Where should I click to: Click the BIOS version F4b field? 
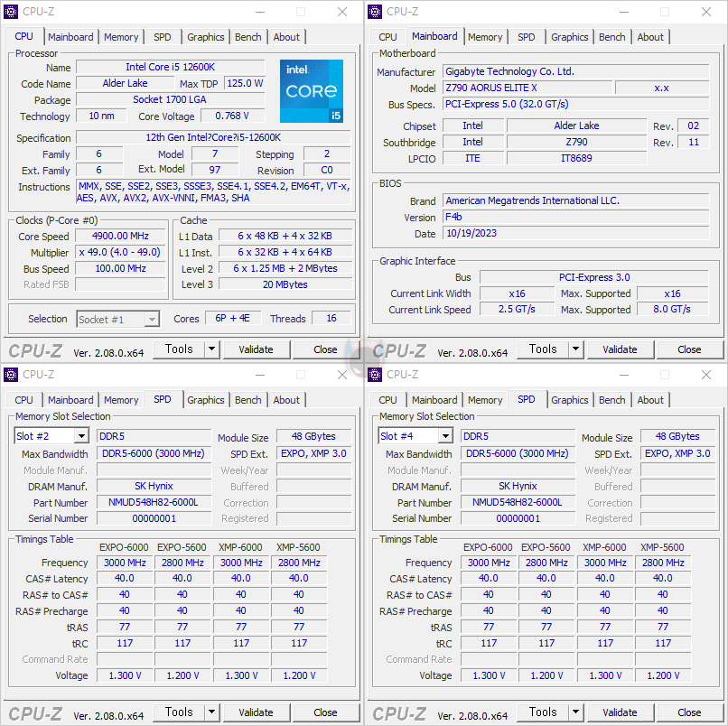pos(576,217)
